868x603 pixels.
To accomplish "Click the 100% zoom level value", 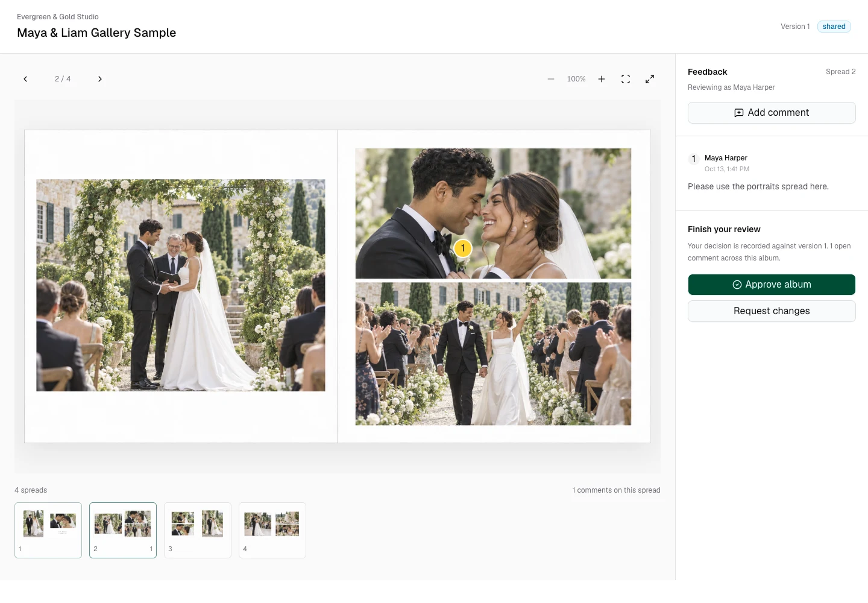I will [576, 79].
